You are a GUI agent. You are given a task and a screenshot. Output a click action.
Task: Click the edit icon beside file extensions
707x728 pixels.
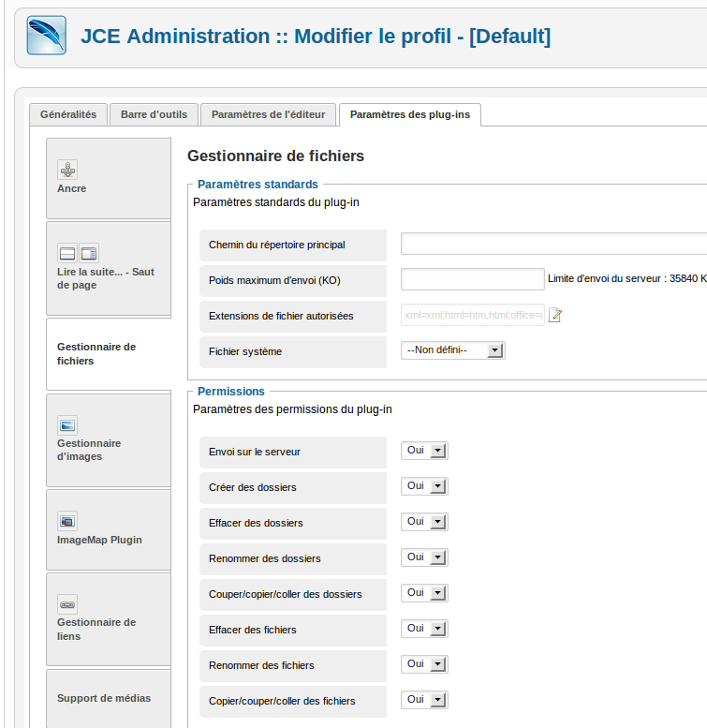coord(554,316)
